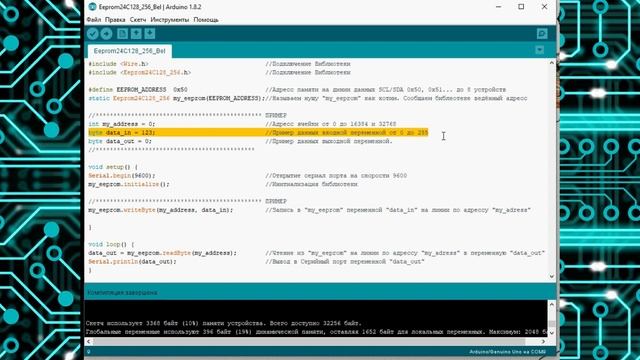Screen dimensions: 640x360
Task: Click the 'data_out = my_eeprom.readByte(my_address);' line
Action: (162, 253)
